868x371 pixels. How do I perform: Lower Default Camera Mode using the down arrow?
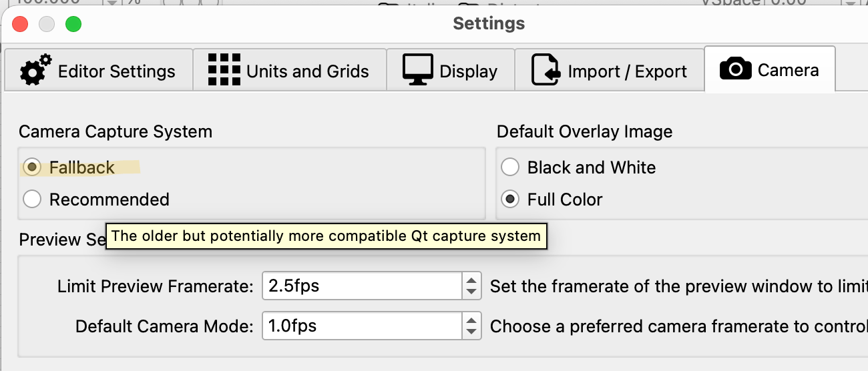click(x=471, y=332)
